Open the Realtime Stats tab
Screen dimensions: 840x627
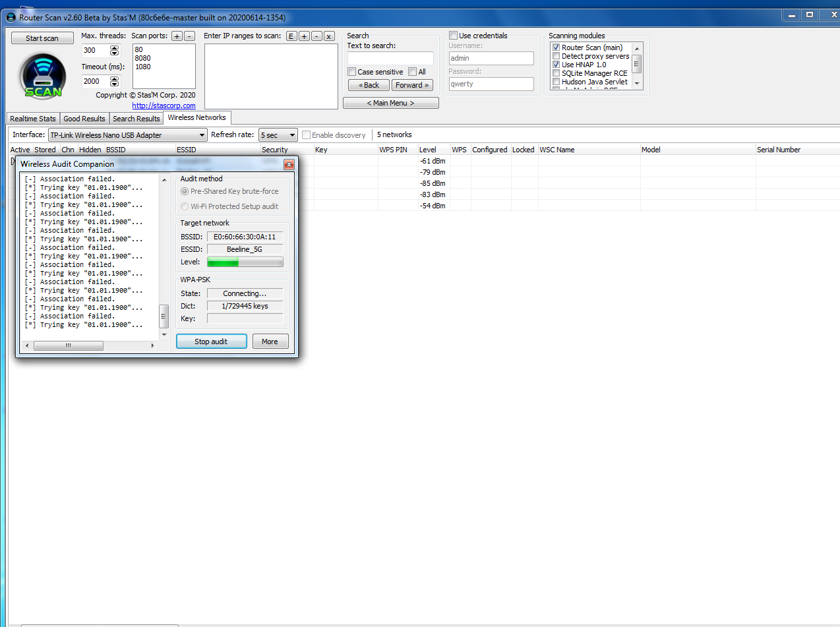[x=33, y=119]
